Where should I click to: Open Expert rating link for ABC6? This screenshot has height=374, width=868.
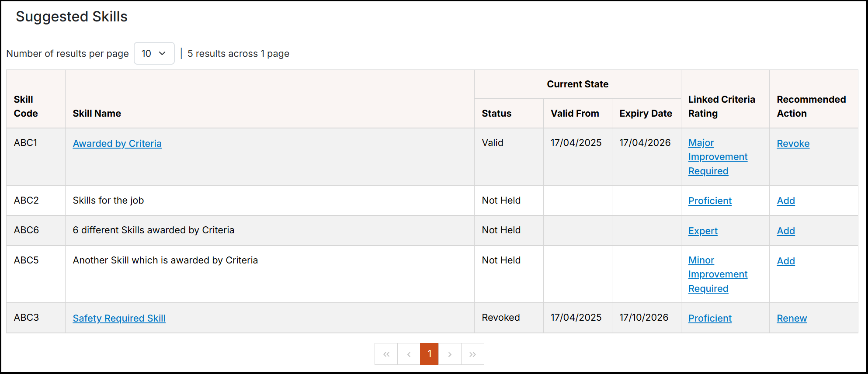pyautogui.click(x=703, y=231)
